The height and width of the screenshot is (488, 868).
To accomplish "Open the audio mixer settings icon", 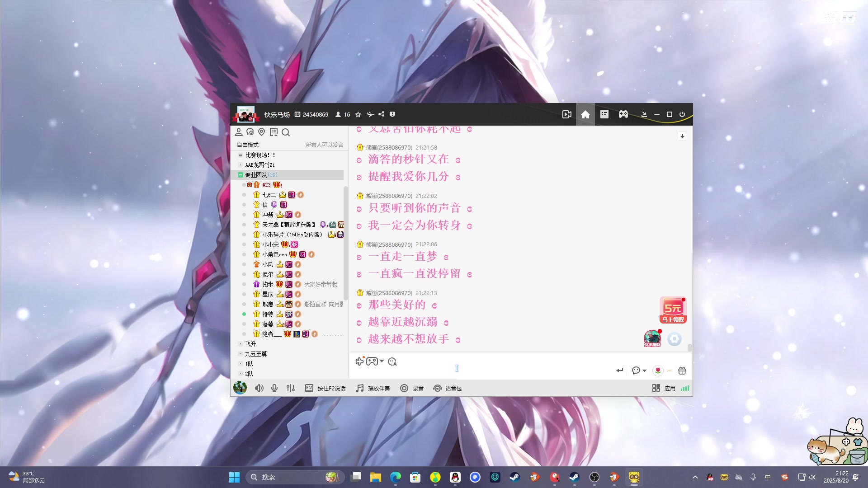I will click(291, 388).
